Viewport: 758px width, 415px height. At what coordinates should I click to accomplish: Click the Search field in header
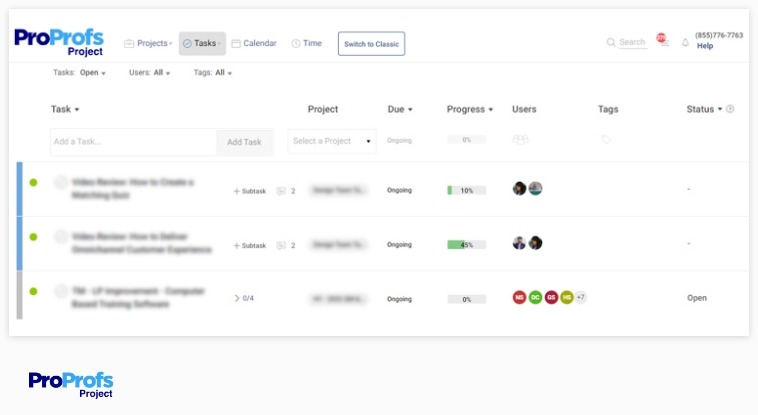pyautogui.click(x=632, y=43)
